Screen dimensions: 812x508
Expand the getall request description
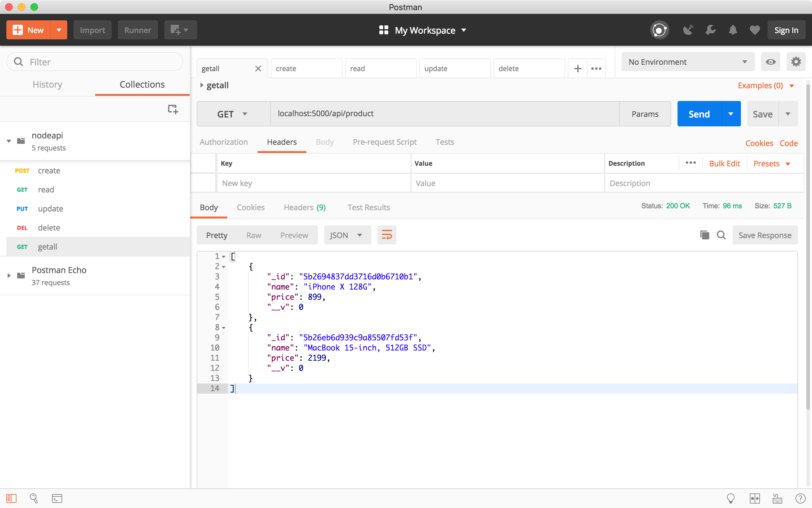pyautogui.click(x=202, y=85)
